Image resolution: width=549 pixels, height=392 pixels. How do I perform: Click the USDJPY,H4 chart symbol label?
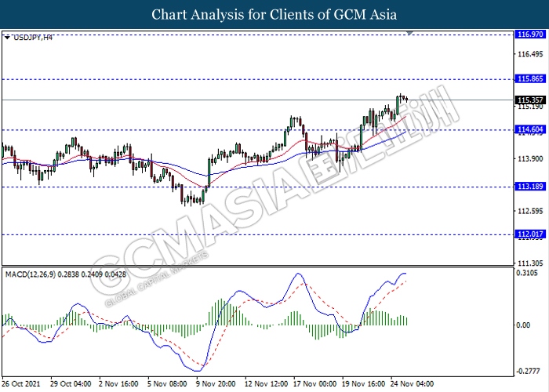pyautogui.click(x=33, y=38)
